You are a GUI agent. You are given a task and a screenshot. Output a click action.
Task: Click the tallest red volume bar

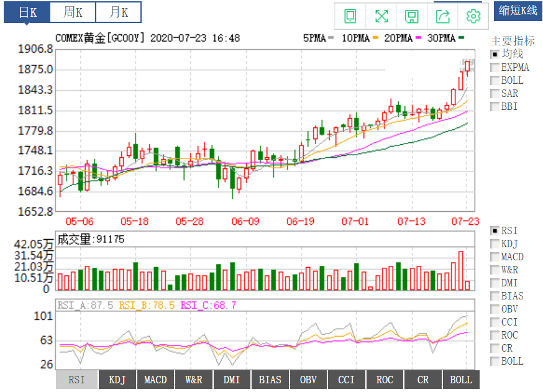(x=460, y=271)
